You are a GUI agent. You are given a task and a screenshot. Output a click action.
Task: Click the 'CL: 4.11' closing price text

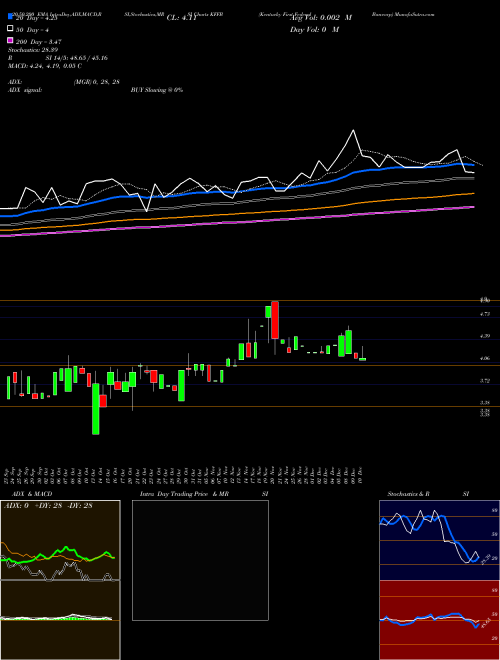182,18
